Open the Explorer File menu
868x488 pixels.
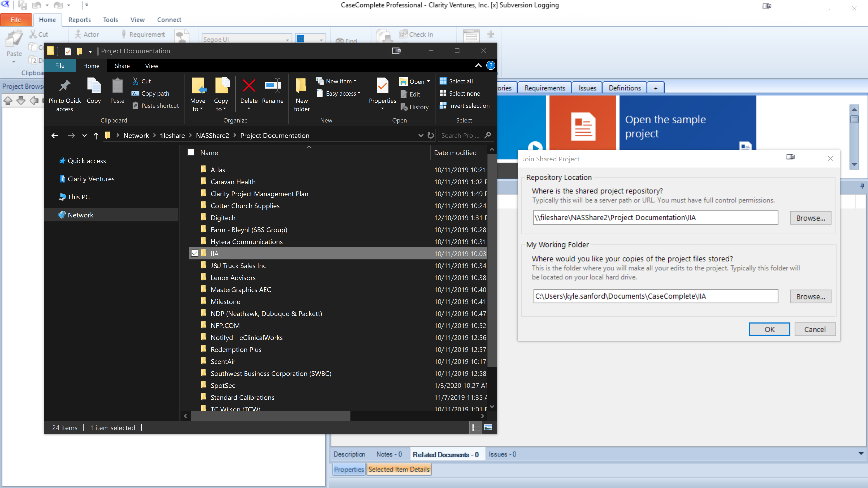pos(60,66)
